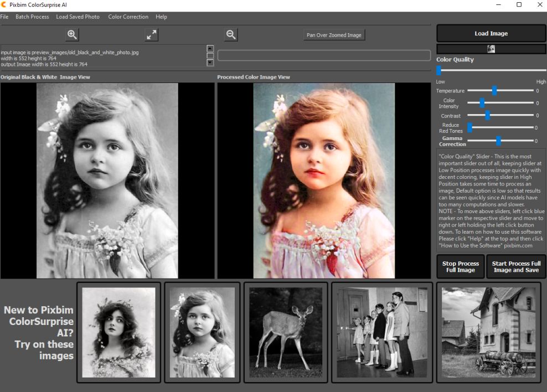This screenshot has height=392, width=547.
Task: Select the little girl sample thumbnail
Action: click(x=202, y=332)
